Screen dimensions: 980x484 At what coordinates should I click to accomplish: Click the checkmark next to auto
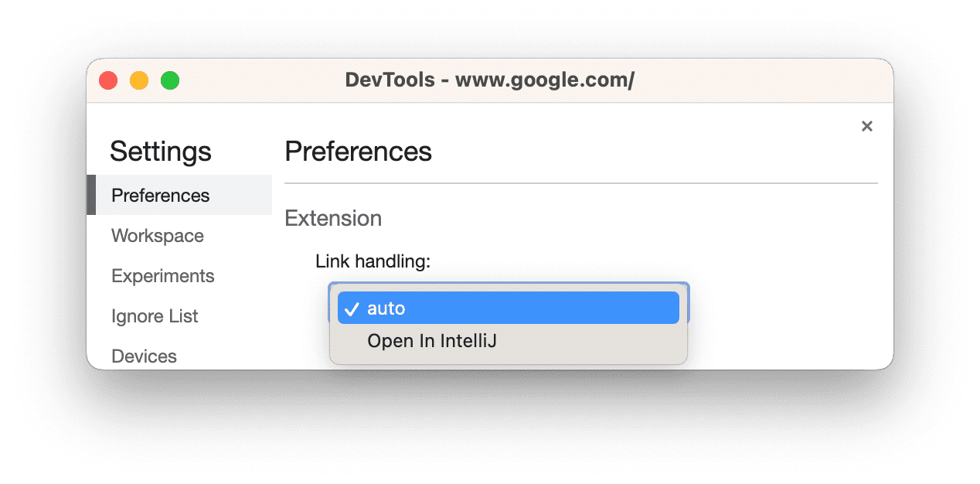click(x=352, y=308)
